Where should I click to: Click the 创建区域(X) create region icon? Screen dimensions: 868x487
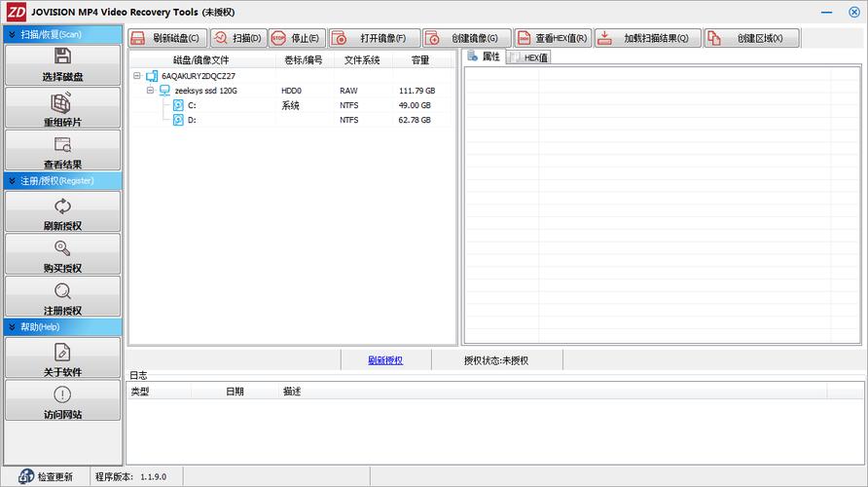coord(713,38)
